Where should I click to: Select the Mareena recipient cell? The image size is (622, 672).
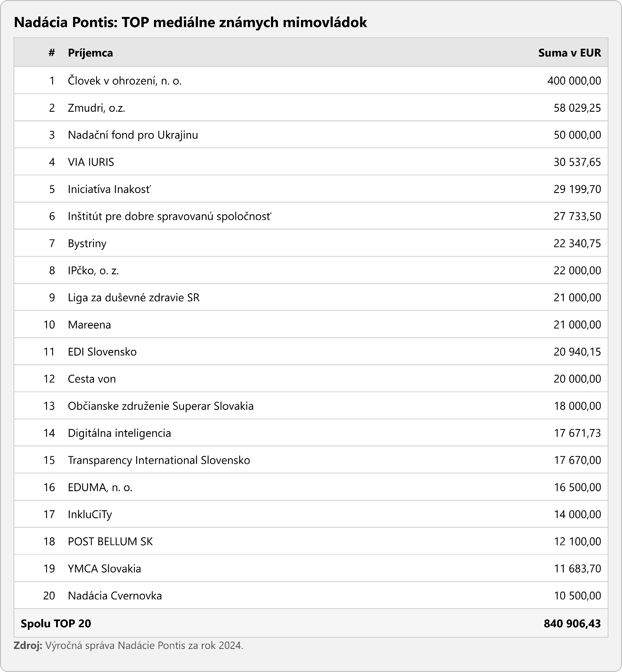coord(89,325)
